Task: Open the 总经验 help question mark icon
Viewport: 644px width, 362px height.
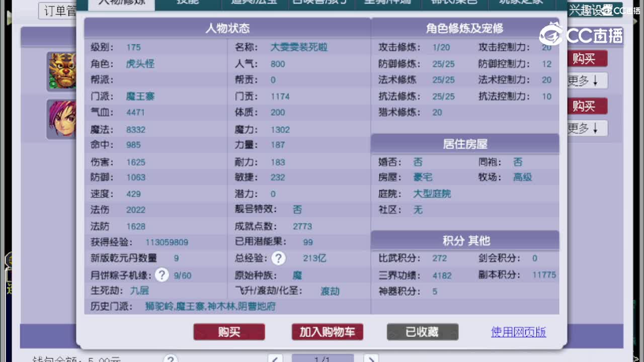Action: [279, 258]
